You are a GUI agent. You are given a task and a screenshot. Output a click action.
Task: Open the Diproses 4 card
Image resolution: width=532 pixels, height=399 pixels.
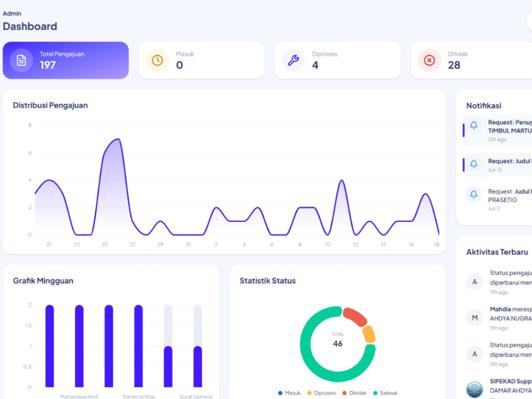[338, 61]
